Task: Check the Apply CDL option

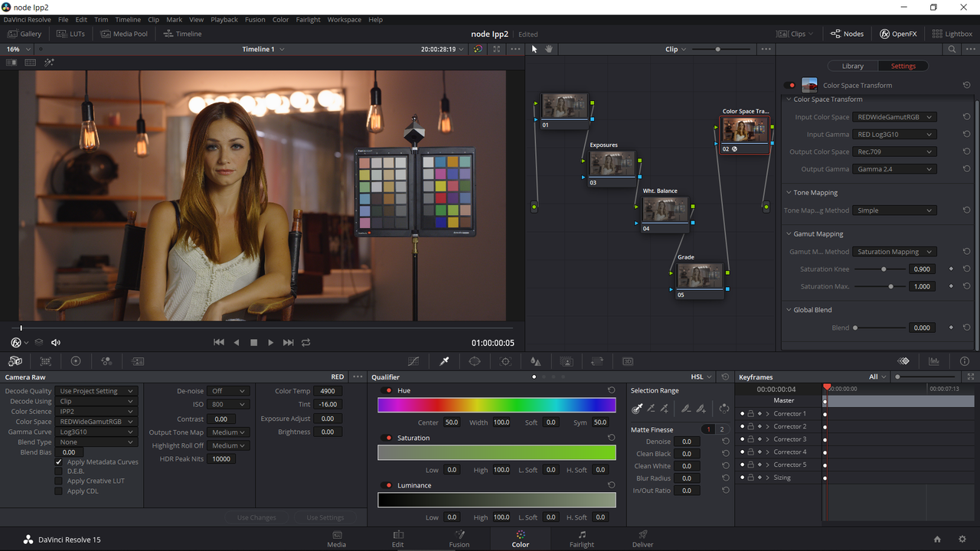Action: click(x=58, y=491)
